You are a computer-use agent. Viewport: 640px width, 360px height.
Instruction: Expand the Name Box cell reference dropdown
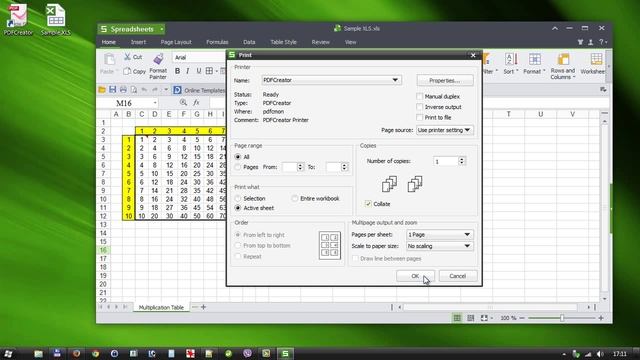pos(155,103)
